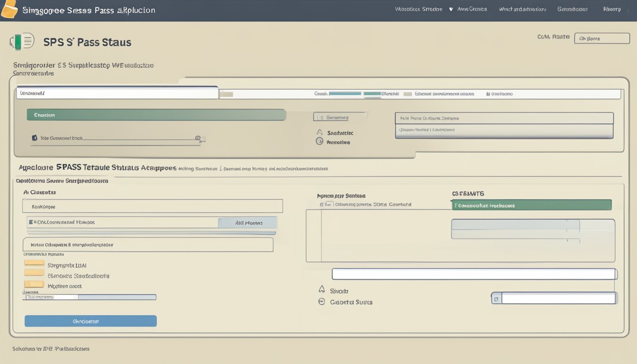
Task: Click the 'Ned Momes' button
Action: 247,223
